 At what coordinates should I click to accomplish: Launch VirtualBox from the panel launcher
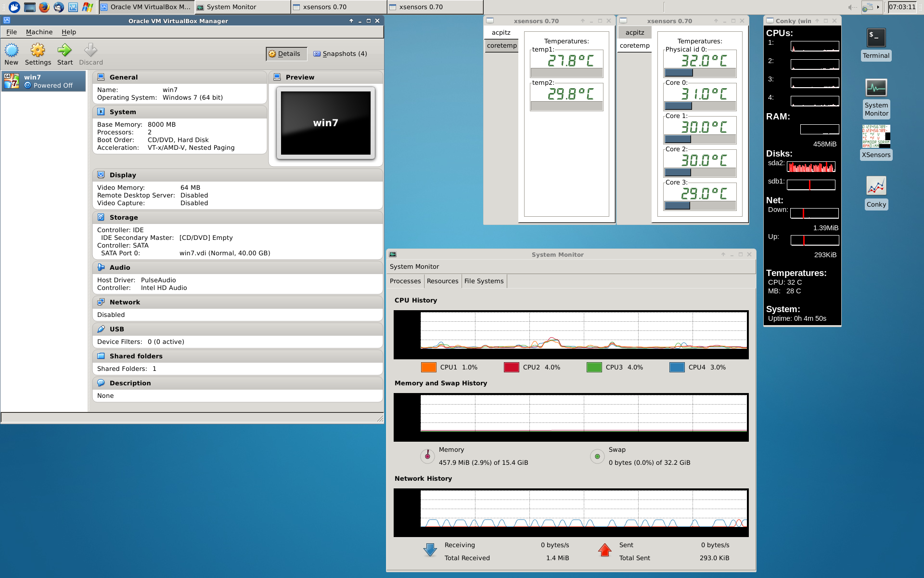pos(73,7)
